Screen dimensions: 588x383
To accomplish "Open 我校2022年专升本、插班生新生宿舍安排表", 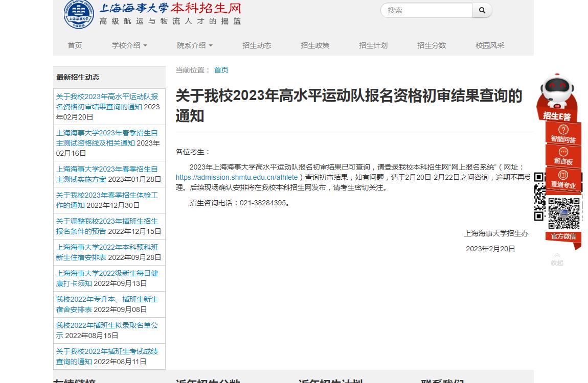I will [x=107, y=304].
